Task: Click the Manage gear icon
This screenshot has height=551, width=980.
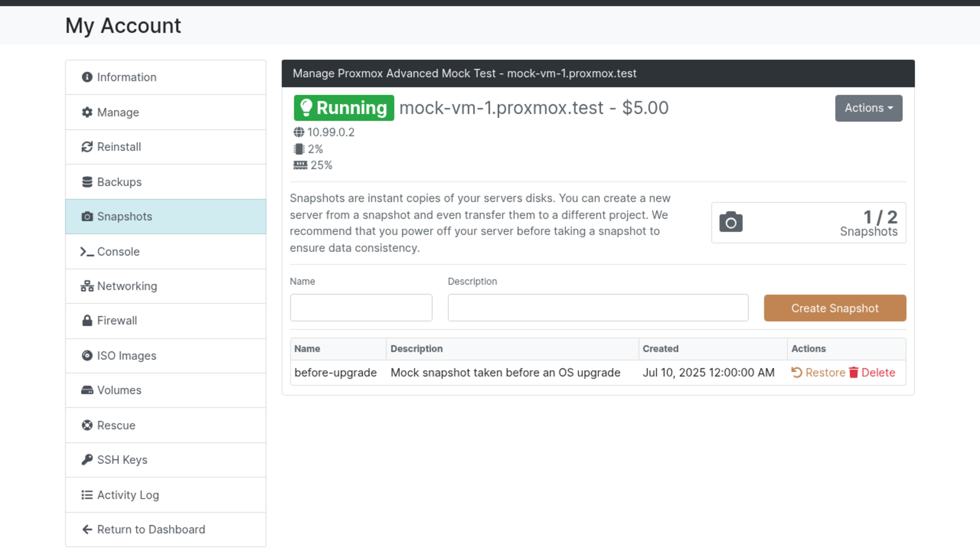Action: (87, 112)
